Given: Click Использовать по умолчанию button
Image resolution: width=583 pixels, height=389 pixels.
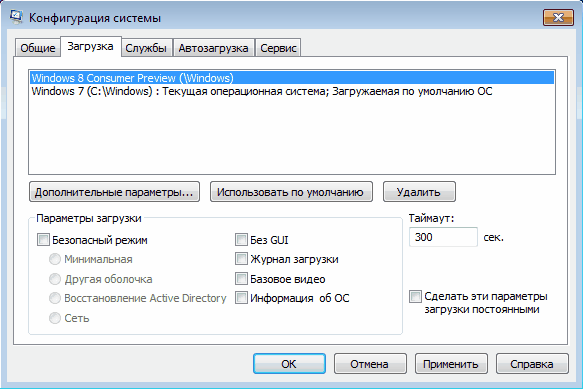Looking at the screenshot, I should coord(291,192).
